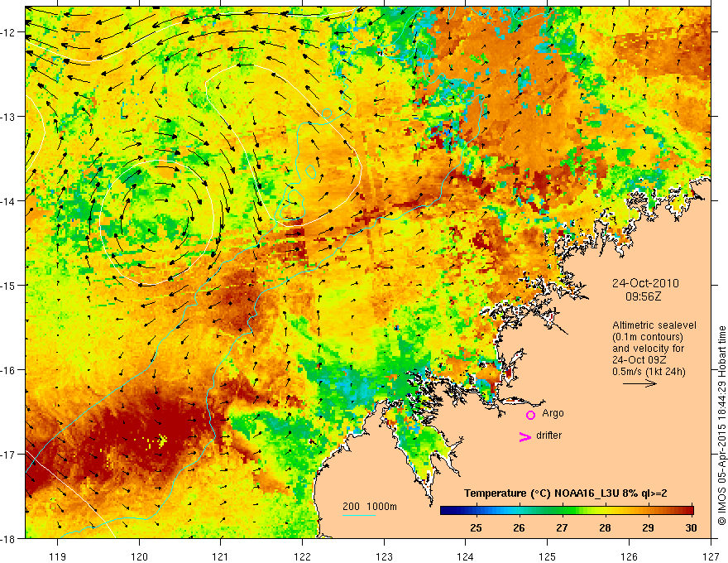
Task: Click longitude axis label 125
Action: click(548, 556)
